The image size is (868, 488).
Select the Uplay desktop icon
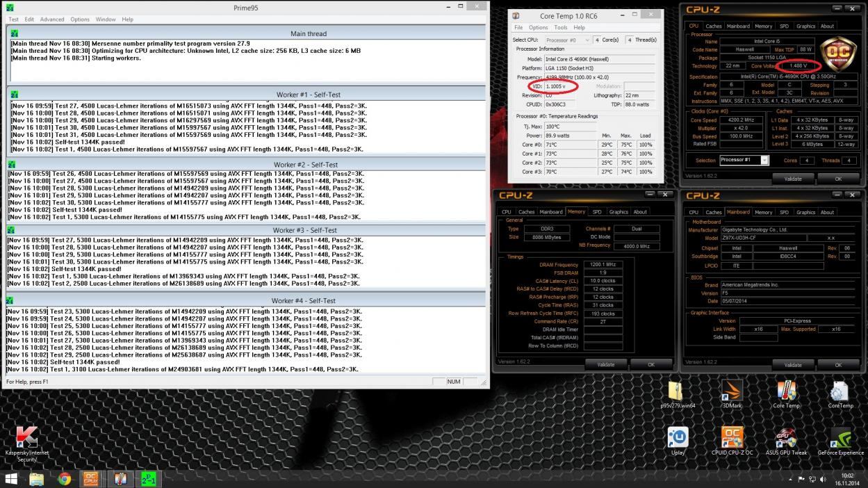coord(678,441)
